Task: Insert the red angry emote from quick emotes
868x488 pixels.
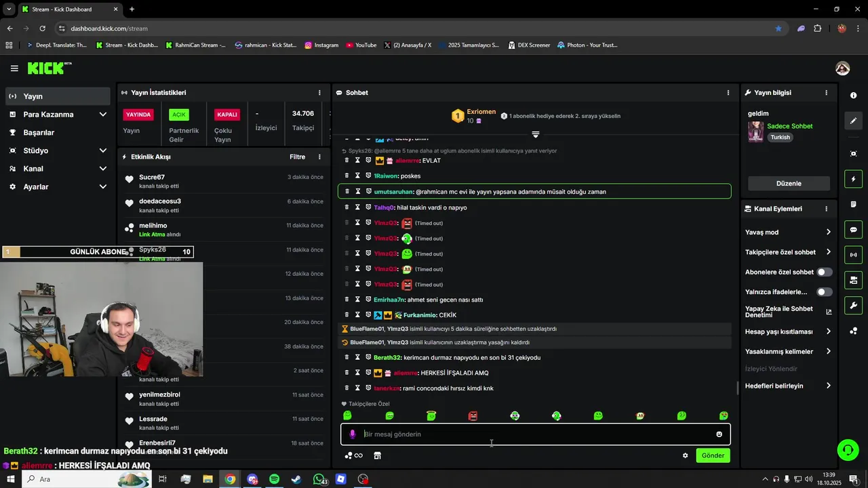Action: [473, 415]
